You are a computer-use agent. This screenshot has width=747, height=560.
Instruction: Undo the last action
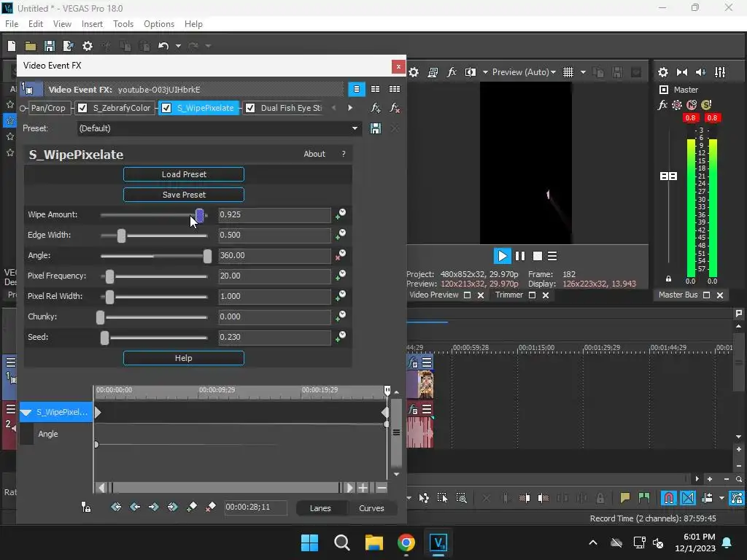pos(163,46)
